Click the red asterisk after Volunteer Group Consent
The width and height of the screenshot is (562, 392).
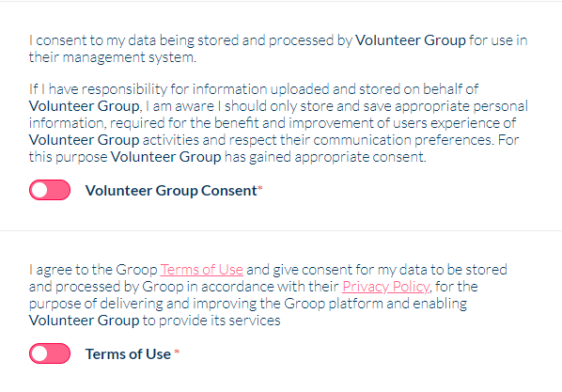(x=260, y=188)
